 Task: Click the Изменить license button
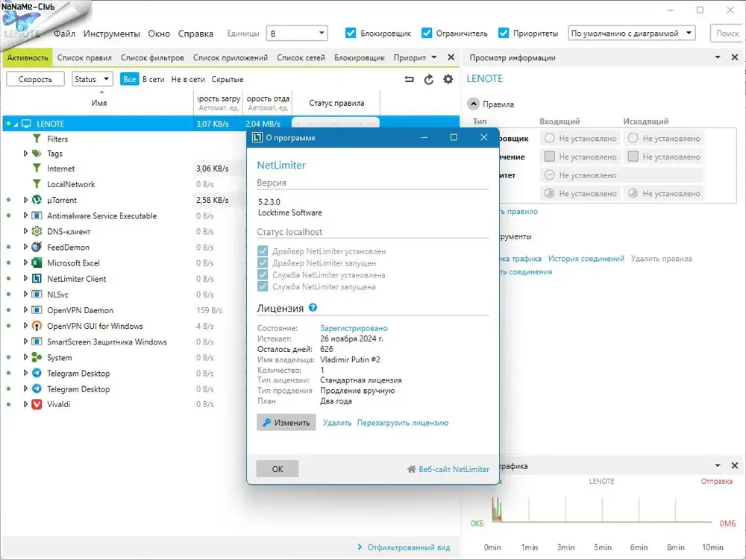[286, 422]
